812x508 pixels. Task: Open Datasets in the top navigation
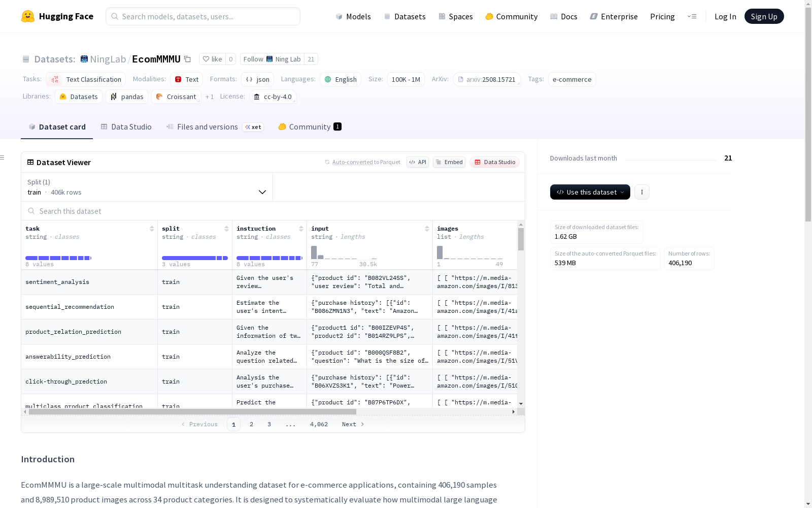404,16
